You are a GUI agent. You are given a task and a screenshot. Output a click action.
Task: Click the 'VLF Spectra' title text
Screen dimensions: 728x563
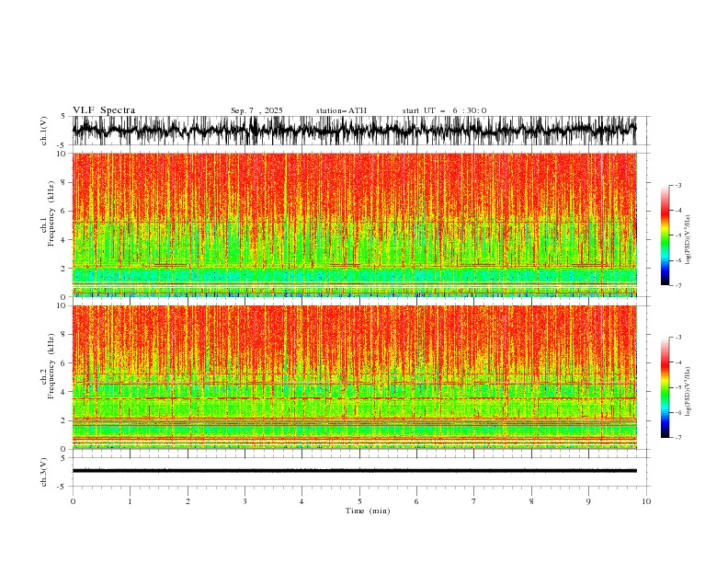click(x=104, y=110)
